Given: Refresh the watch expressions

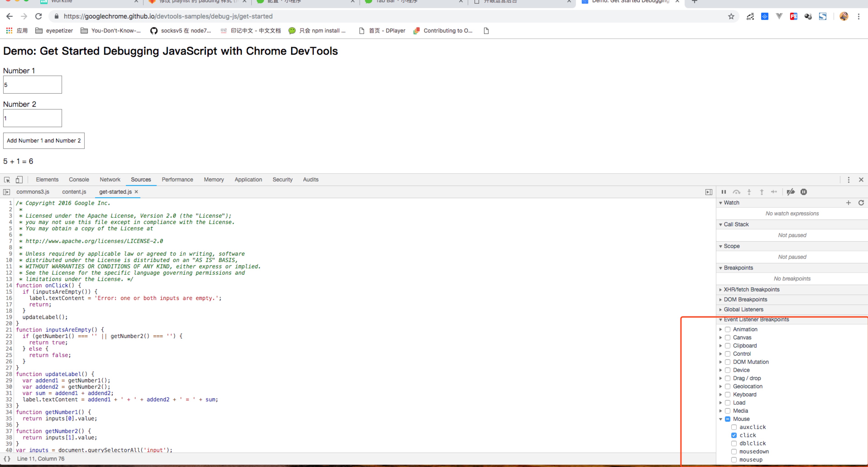Looking at the screenshot, I should 861,203.
